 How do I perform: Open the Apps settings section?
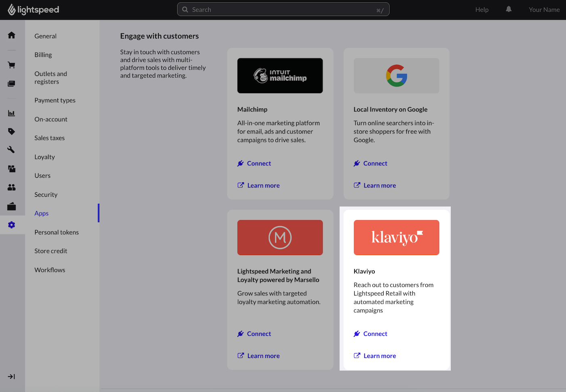41,213
